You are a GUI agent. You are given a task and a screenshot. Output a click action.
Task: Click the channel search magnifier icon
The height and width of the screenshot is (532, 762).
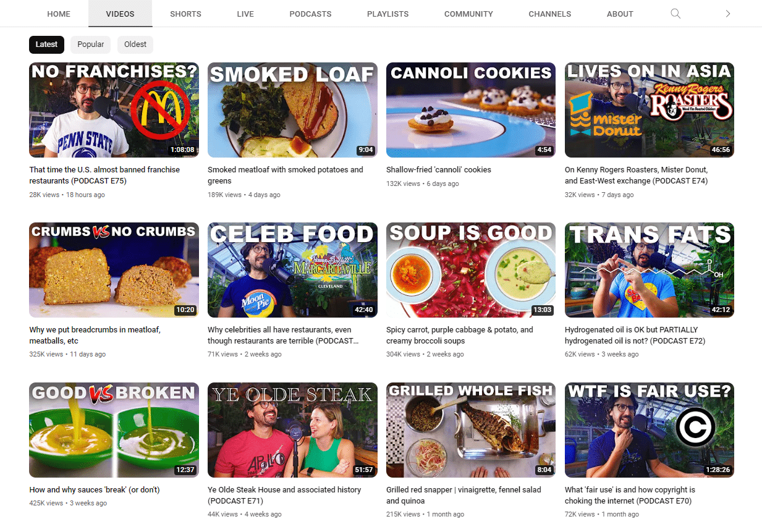(x=675, y=14)
